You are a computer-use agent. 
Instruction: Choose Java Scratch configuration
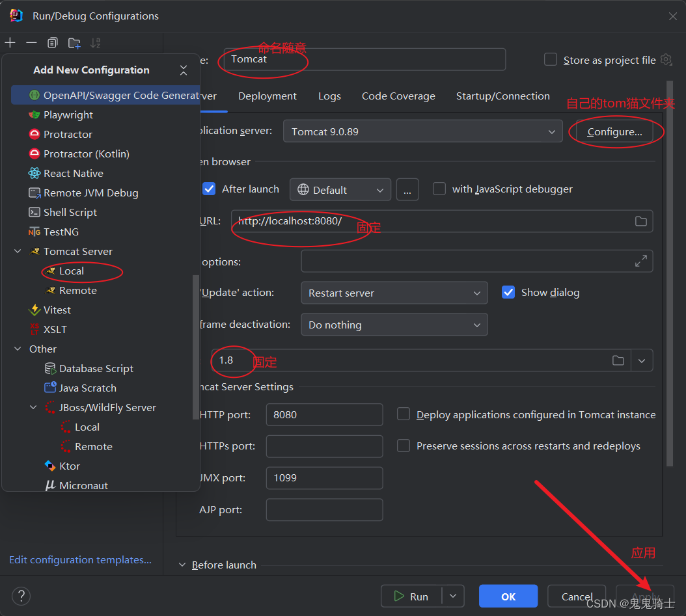pos(87,388)
